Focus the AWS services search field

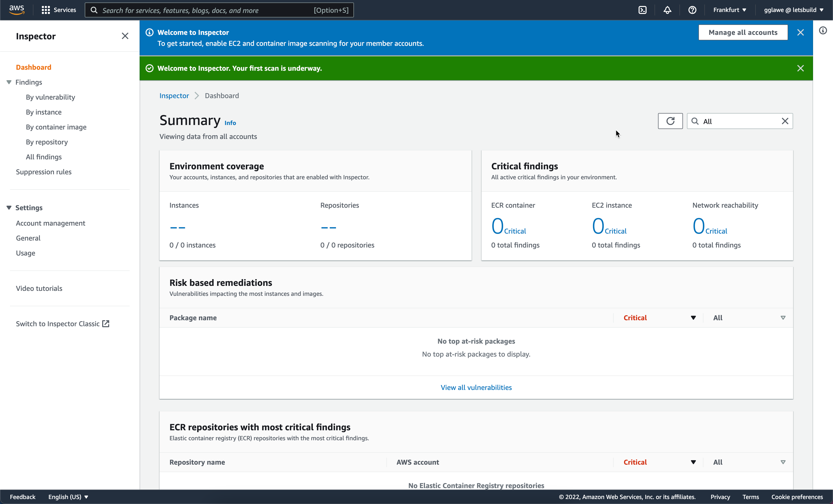[x=219, y=10]
